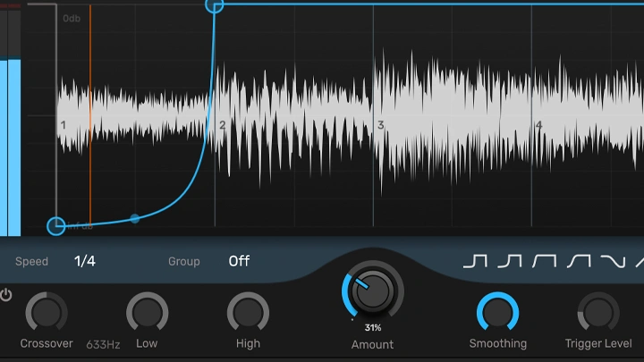Select the second curve shape preset
Viewport: 644px width, 362px height.
click(x=509, y=261)
